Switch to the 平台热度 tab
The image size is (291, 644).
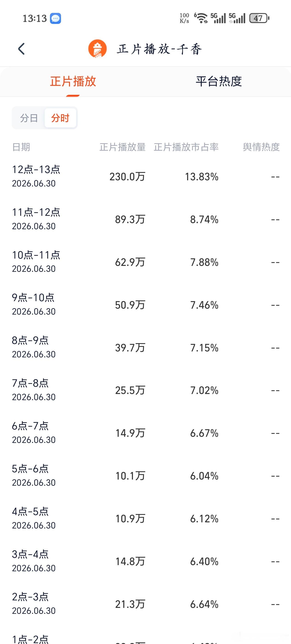click(219, 81)
